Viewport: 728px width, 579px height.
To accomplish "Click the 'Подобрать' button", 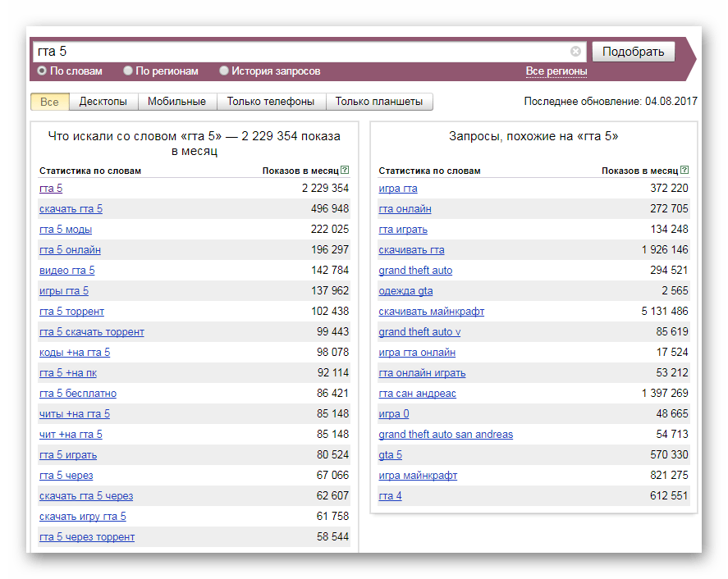I will (634, 52).
